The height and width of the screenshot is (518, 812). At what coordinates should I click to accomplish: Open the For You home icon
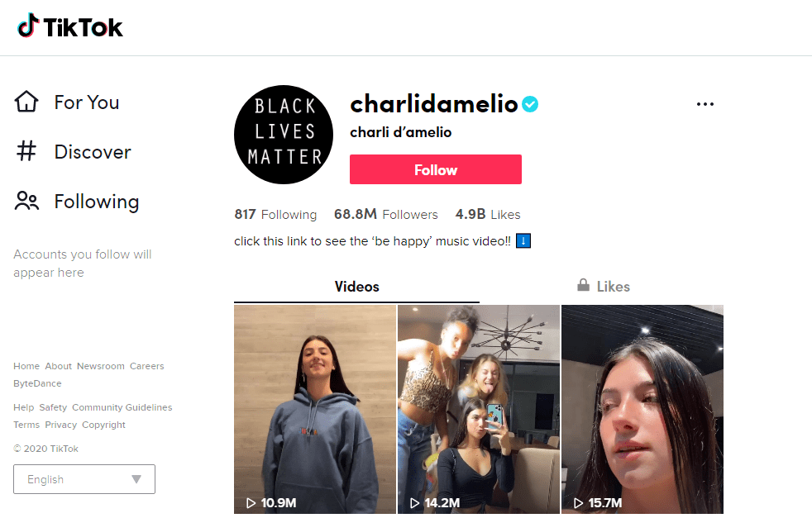click(26, 102)
